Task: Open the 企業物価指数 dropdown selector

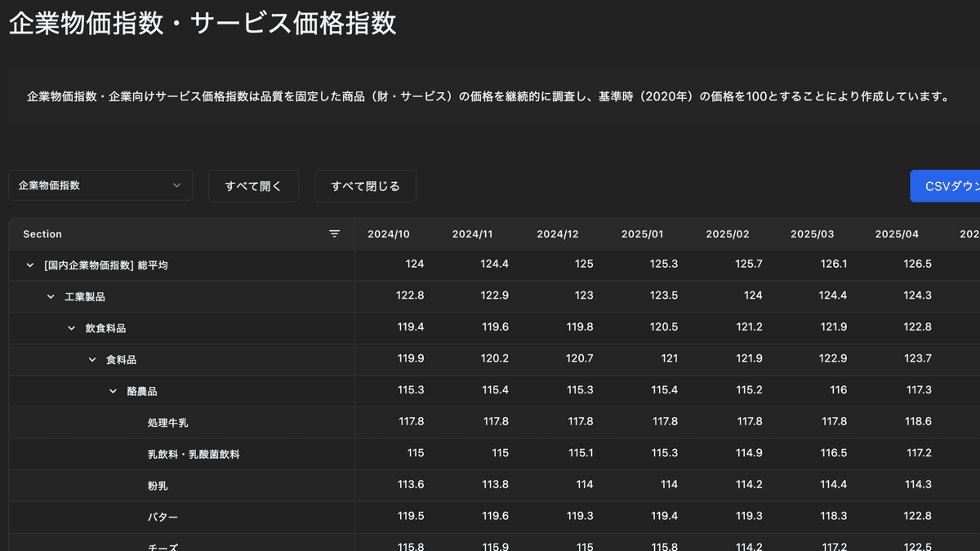Action: 100,185
